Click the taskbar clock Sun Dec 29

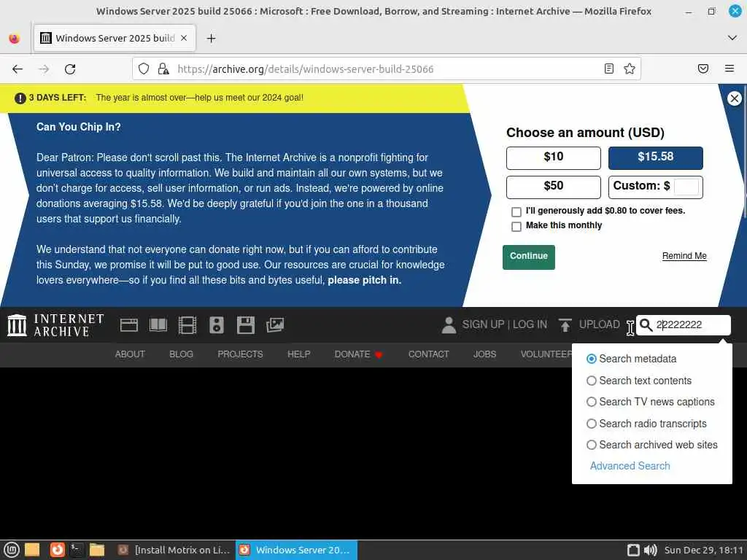tap(703, 550)
